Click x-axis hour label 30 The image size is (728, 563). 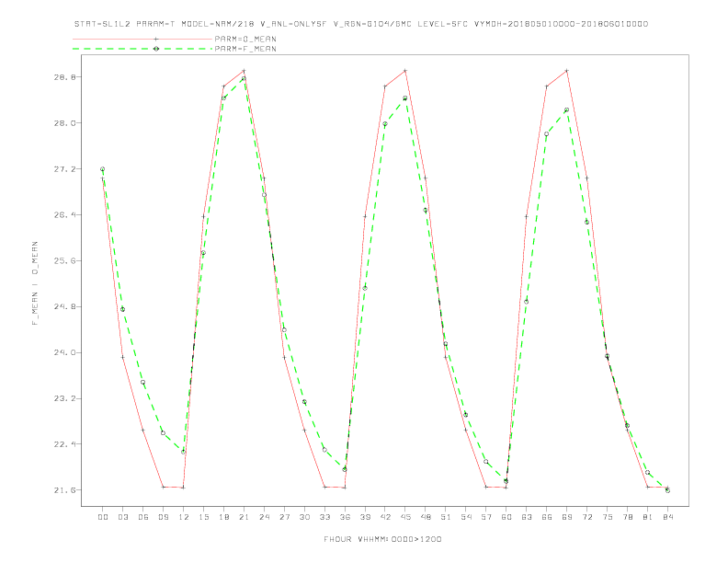coord(304,517)
